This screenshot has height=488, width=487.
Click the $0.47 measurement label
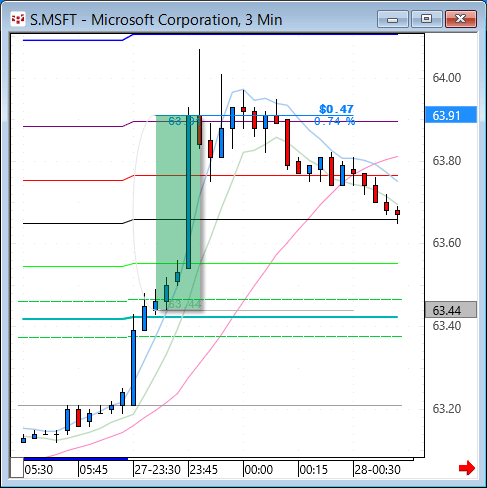[336, 109]
